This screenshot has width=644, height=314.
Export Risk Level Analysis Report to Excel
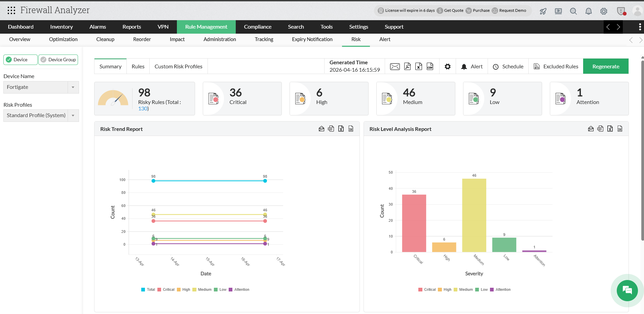tap(610, 129)
